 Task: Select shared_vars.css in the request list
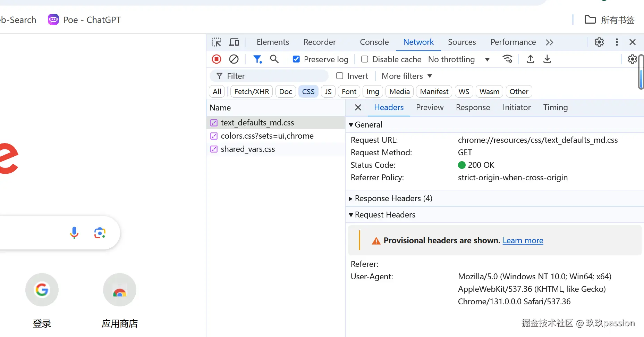click(x=248, y=149)
